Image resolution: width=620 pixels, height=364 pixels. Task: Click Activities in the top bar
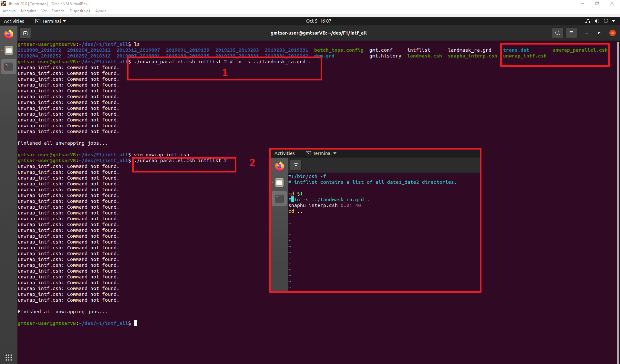click(x=14, y=21)
